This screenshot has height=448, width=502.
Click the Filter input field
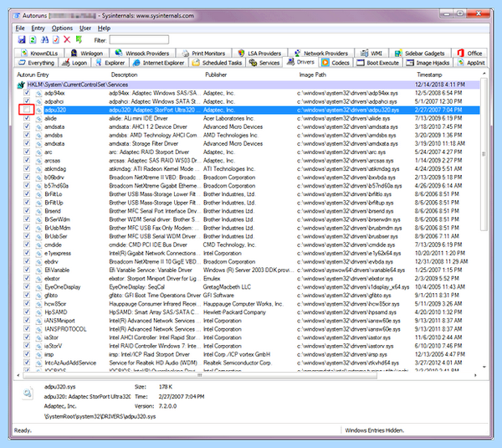click(139, 39)
